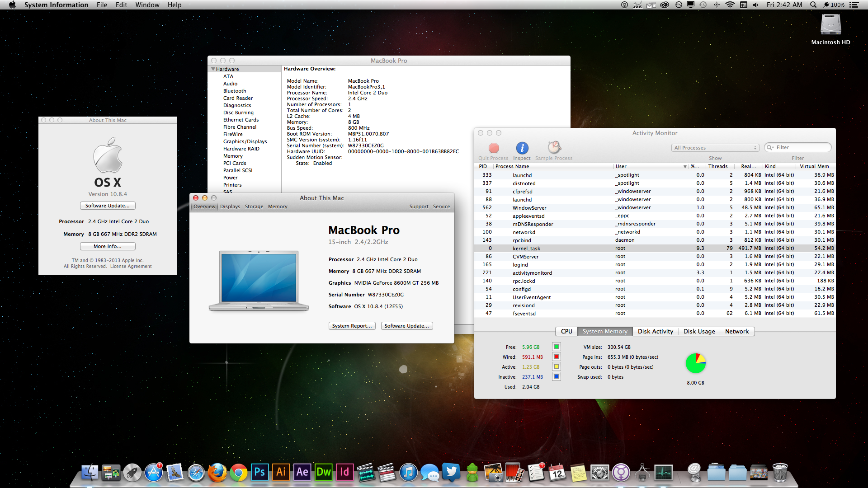Open After Effects from the Dock
This screenshot has height=488, width=868.
(302, 472)
